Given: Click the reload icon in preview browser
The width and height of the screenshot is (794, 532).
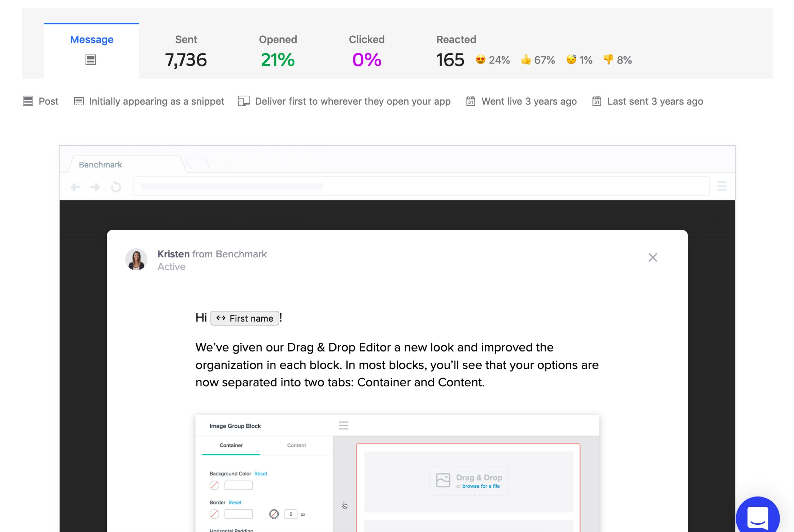Looking at the screenshot, I should coord(116,187).
